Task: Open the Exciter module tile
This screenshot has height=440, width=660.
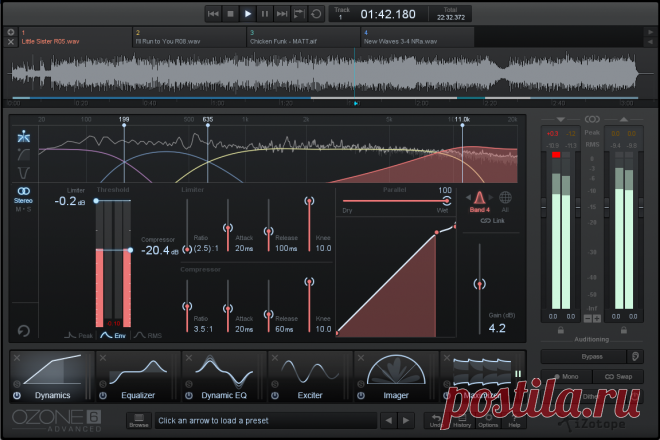Action: tap(310, 376)
